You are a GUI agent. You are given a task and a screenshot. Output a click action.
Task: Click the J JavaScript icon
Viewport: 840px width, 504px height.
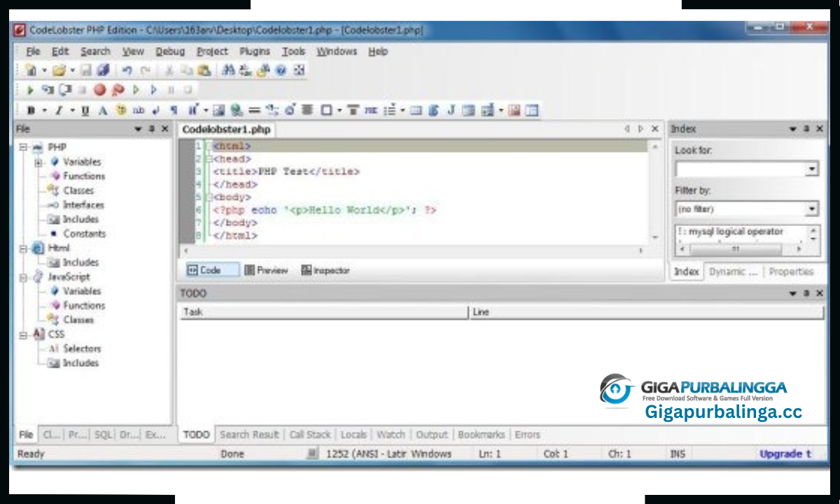click(x=451, y=110)
